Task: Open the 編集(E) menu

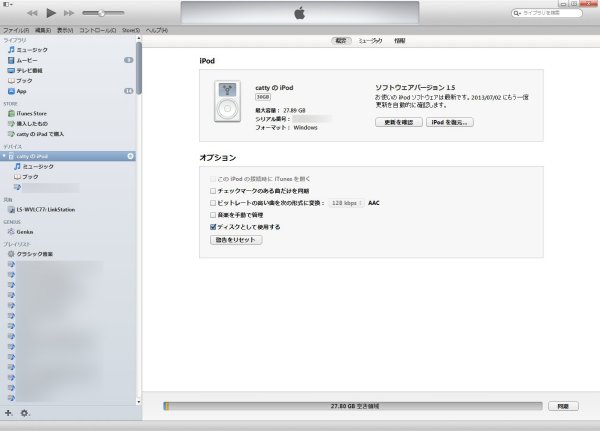Action: 43,30
